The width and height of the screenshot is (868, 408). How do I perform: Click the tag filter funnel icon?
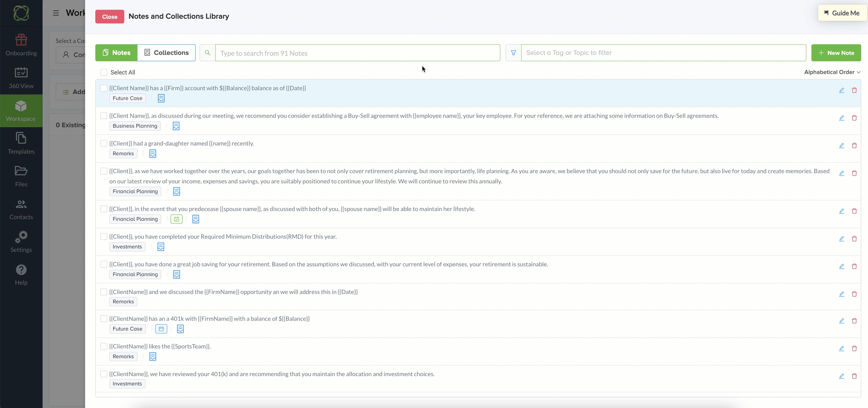(514, 53)
